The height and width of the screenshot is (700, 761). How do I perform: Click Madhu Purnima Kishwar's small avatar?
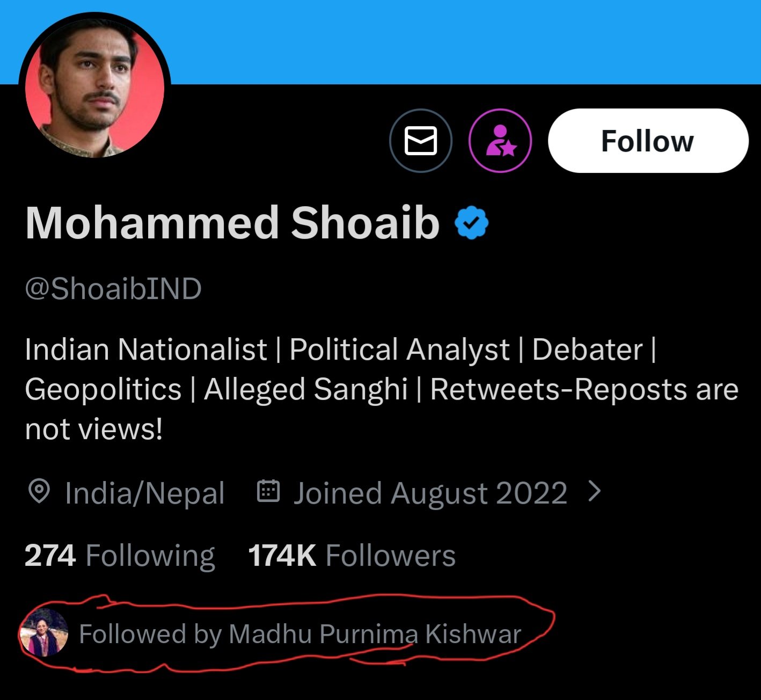pyautogui.click(x=44, y=633)
